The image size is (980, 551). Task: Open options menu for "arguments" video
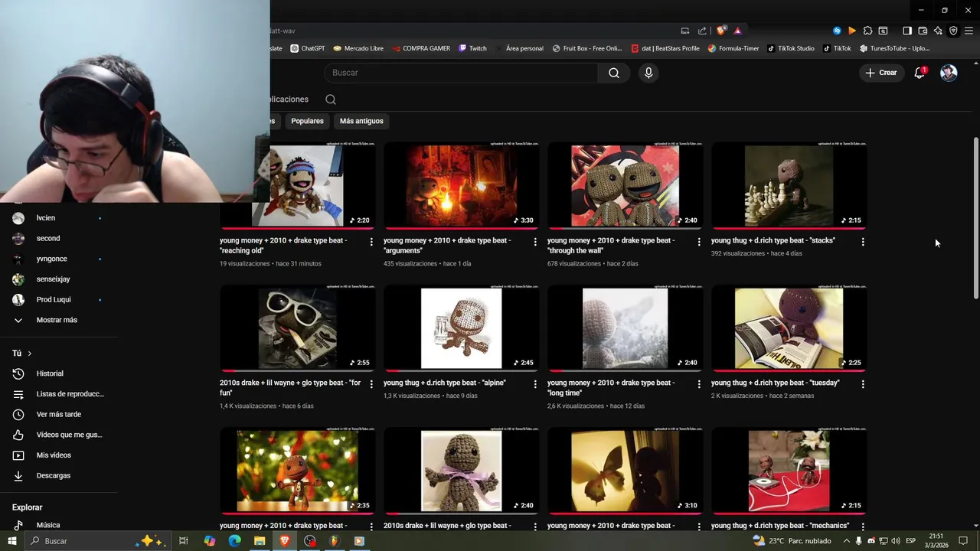pos(535,242)
